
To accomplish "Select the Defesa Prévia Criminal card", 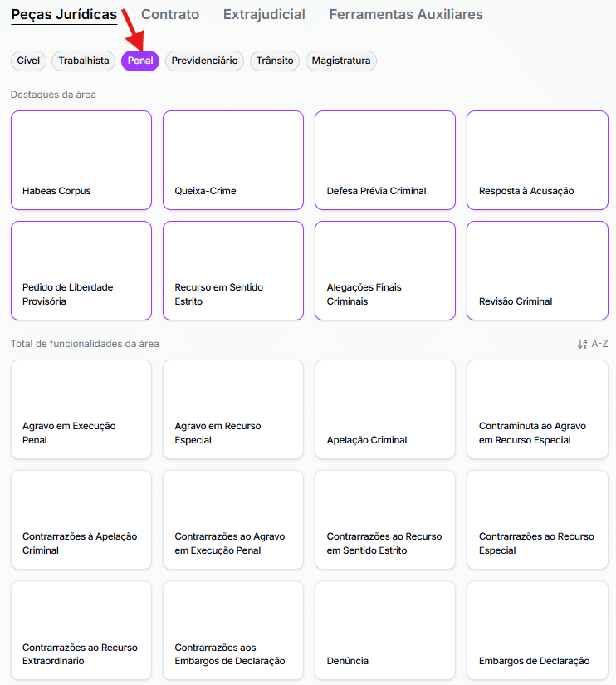I will point(385,160).
